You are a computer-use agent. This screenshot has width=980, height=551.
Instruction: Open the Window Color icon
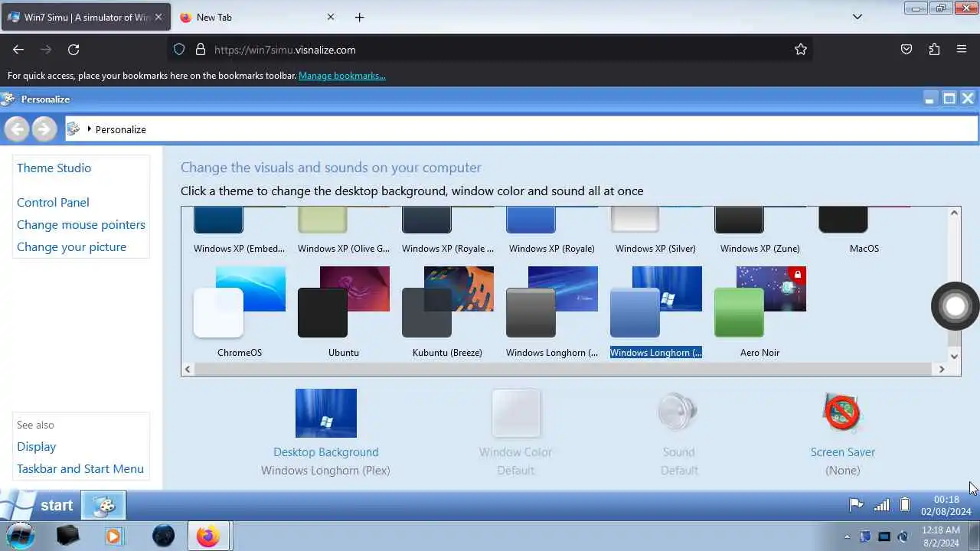click(516, 413)
